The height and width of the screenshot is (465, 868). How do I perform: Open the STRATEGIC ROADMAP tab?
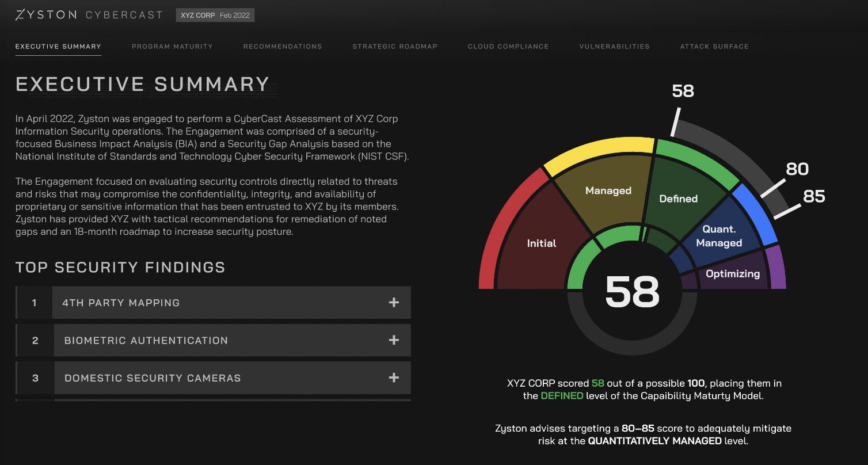point(395,47)
